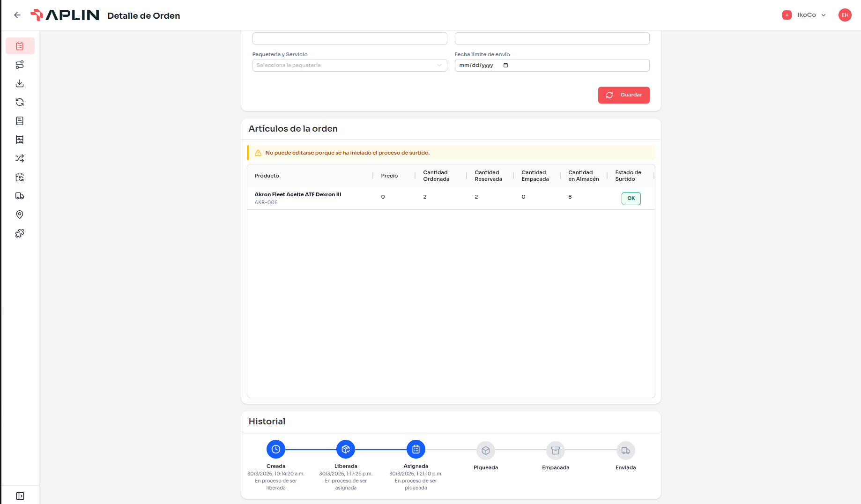Screen dimensions: 861x504
Task: Click the Piqueada box step icon
Action: pyautogui.click(x=486, y=451)
